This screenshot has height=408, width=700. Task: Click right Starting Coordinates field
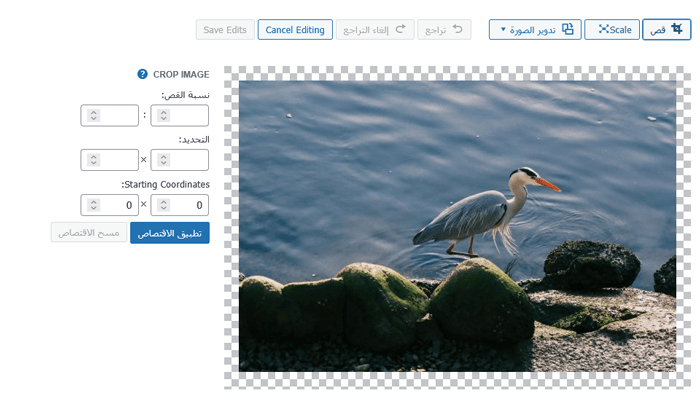pos(187,205)
